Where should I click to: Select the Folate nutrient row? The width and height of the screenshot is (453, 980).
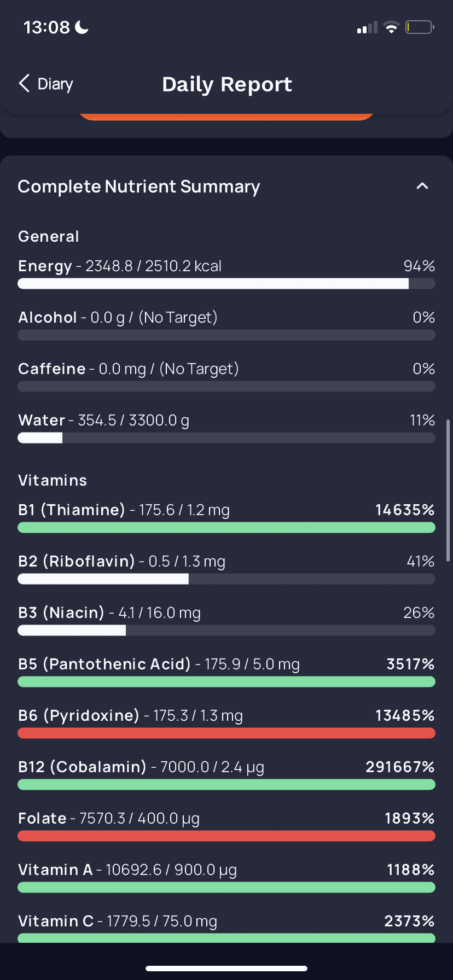[x=226, y=825]
